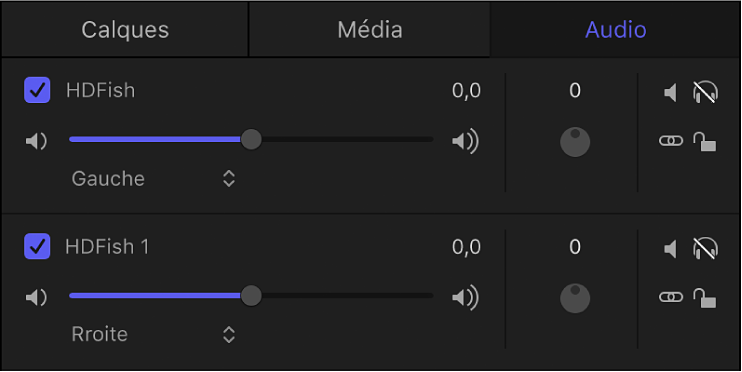Select the Audio tab
Screen dimensions: 742x372
615,30
